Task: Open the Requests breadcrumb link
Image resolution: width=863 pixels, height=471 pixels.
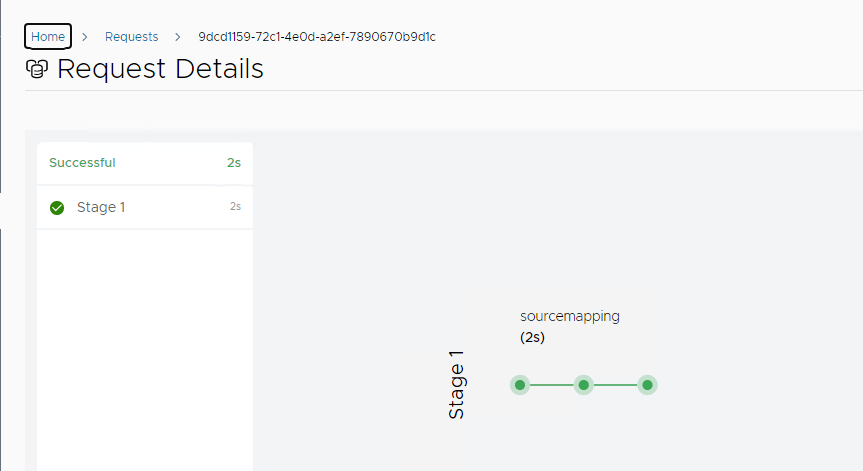Action: coord(131,37)
